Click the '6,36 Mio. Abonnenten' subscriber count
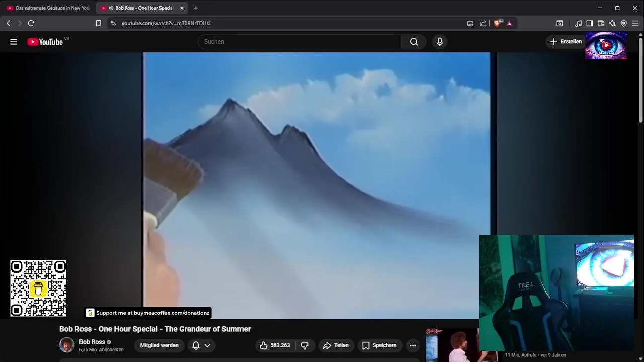Viewport: 644px width, 362px height. [101, 350]
